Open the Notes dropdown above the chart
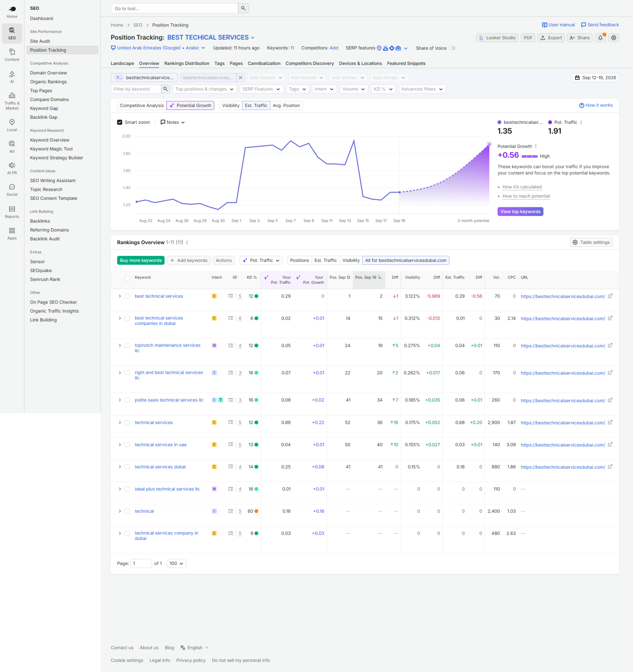 click(x=173, y=122)
